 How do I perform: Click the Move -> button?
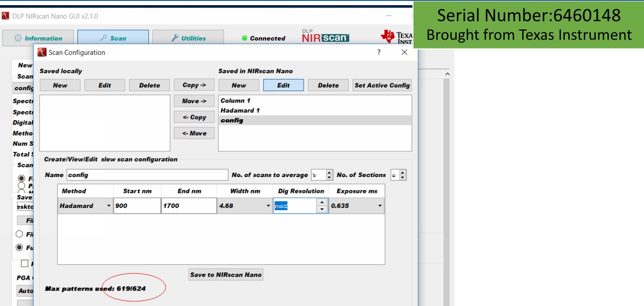coord(194,101)
